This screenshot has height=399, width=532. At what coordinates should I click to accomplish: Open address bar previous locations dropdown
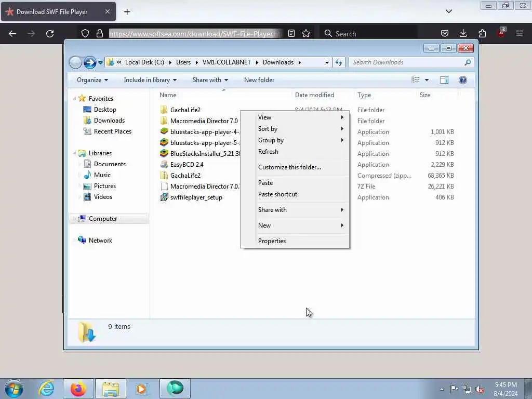(327, 63)
